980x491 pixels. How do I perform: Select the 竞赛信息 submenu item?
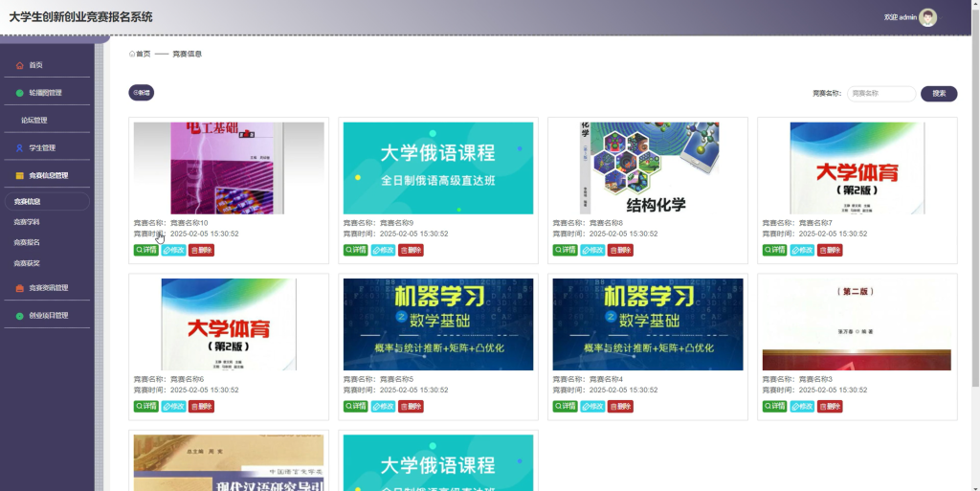click(x=47, y=201)
